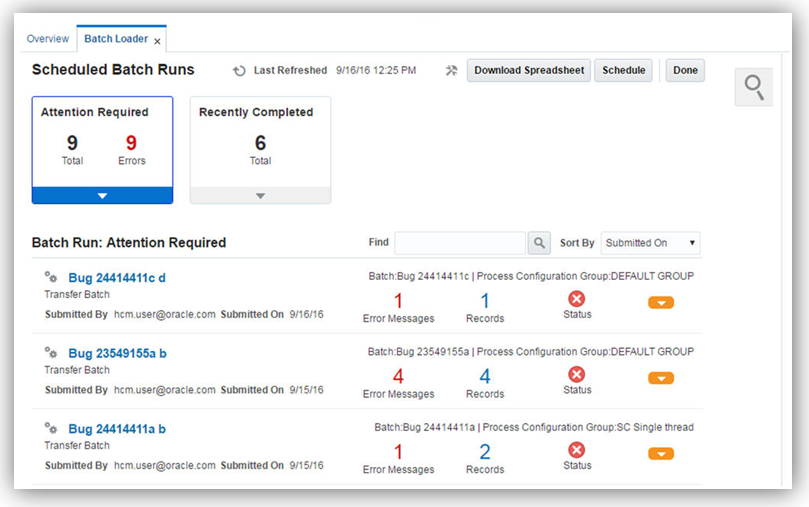809x507 pixels.
Task: Click gear icon beside Bug 24414411c d
Action: click(51, 277)
